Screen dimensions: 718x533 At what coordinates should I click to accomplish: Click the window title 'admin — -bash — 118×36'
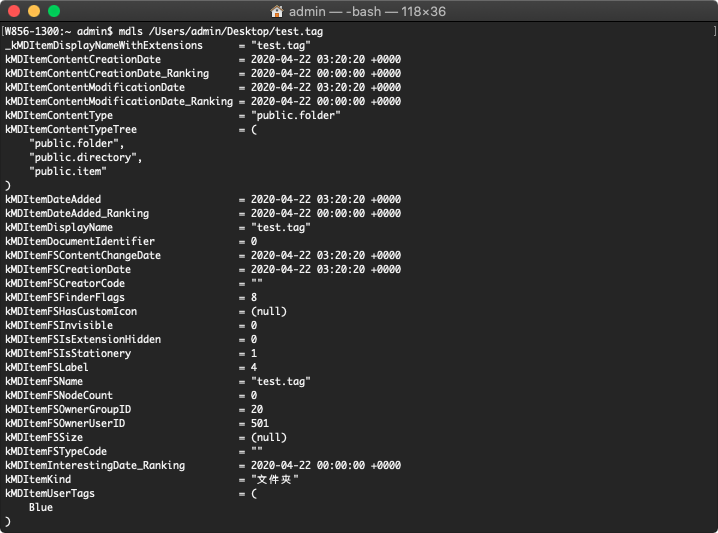click(367, 11)
